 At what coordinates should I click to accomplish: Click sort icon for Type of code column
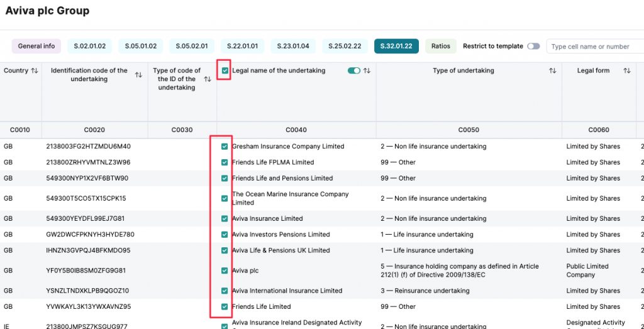pos(207,79)
